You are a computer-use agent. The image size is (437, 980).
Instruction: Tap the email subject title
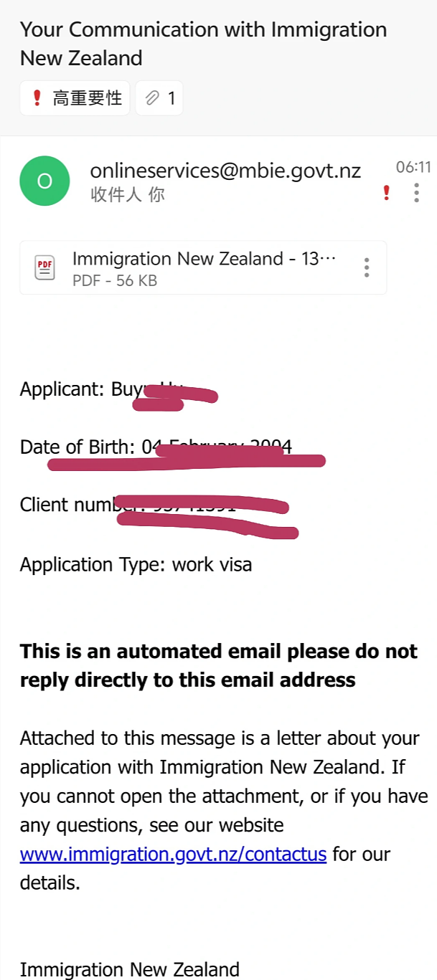click(x=203, y=44)
